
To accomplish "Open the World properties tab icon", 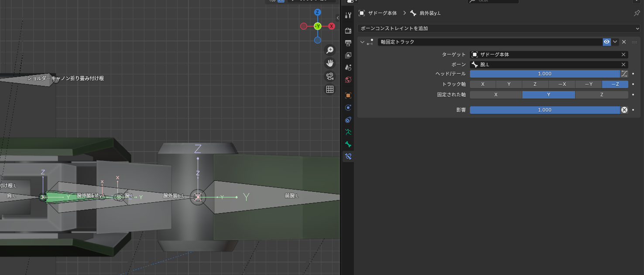I will click(x=348, y=80).
